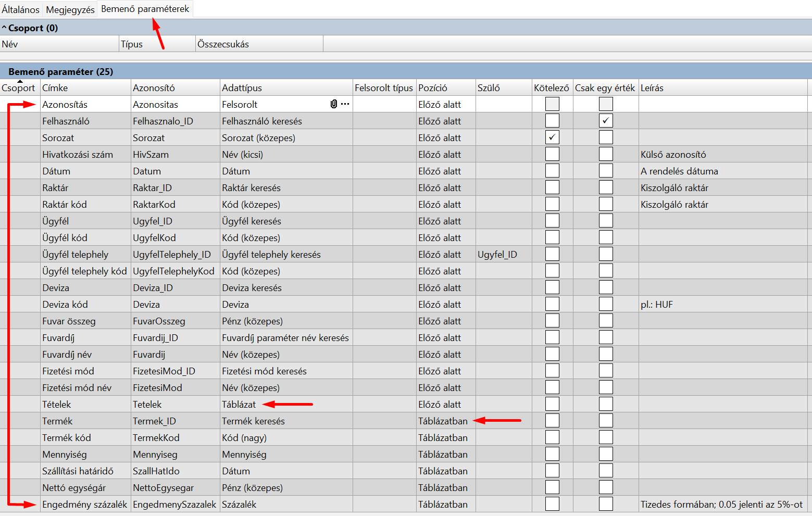Check Kötelező for the Fizetési mód row
The width and height of the screenshot is (812, 516).
click(x=552, y=371)
